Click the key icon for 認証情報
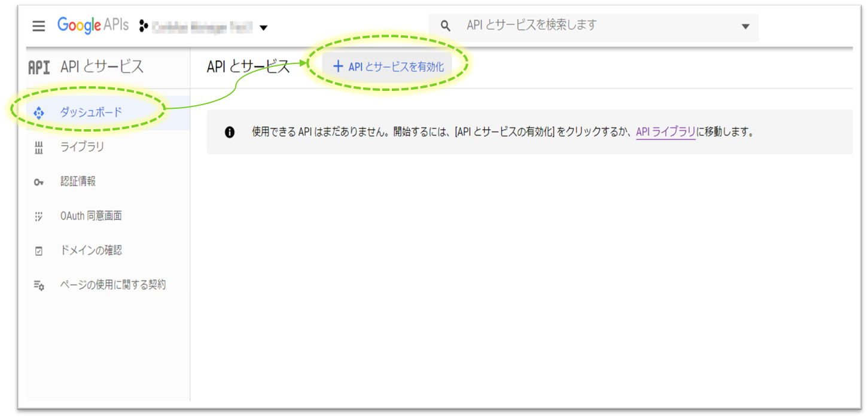 point(39,182)
